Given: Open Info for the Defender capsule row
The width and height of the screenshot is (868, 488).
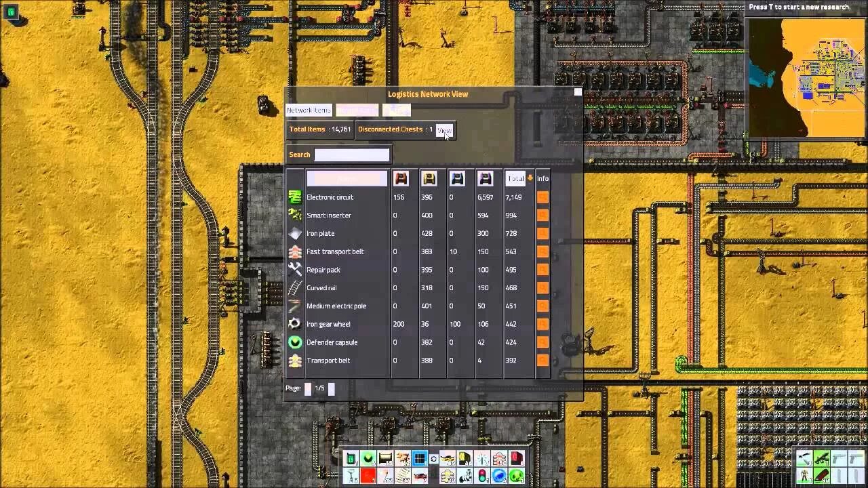Looking at the screenshot, I should pyautogui.click(x=542, y=342).
